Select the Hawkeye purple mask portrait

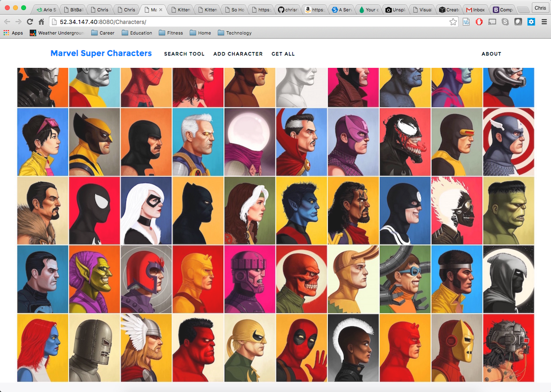coord(353,142)
